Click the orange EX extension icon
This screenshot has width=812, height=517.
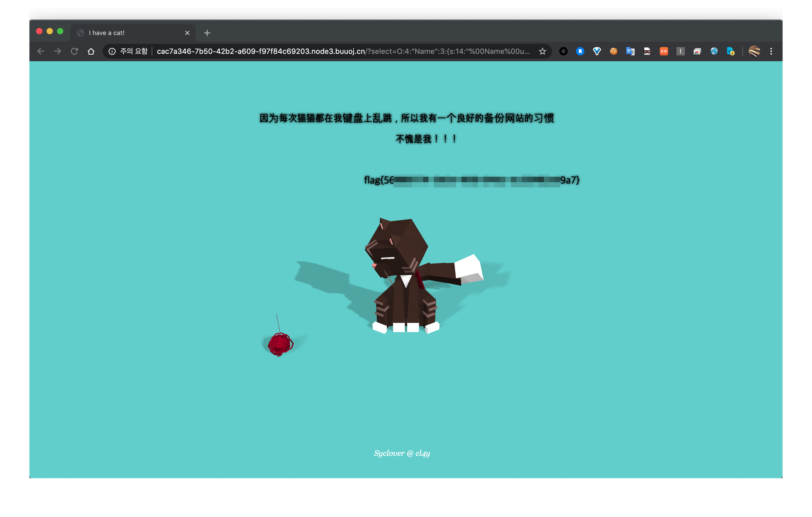[664, 51]
